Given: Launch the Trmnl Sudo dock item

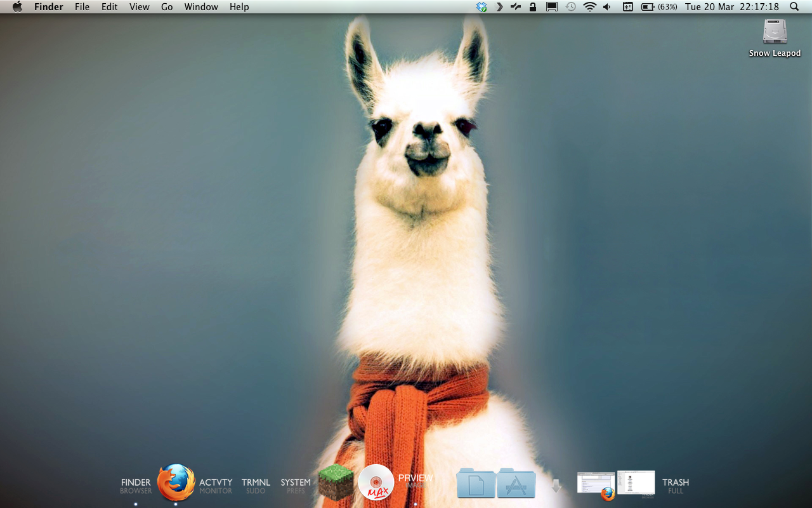Looking at the screenshot, I should (x=256, y=486).
